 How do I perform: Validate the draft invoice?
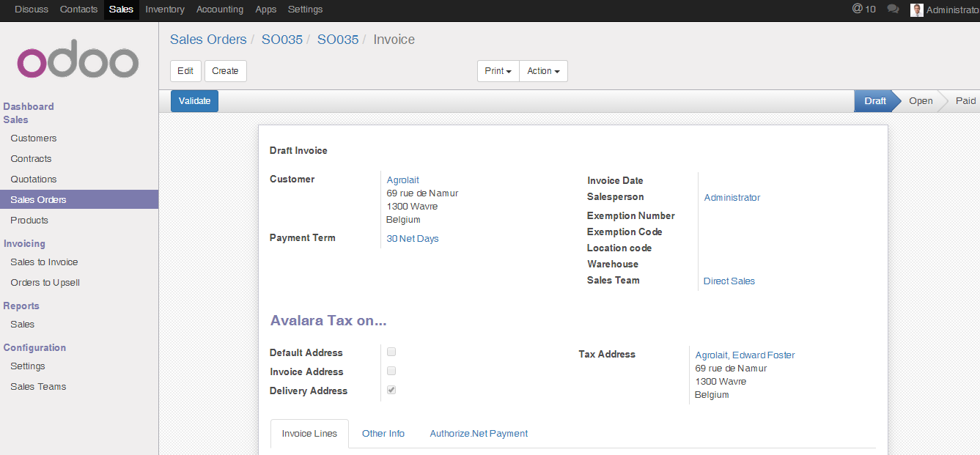click(194, 101)
